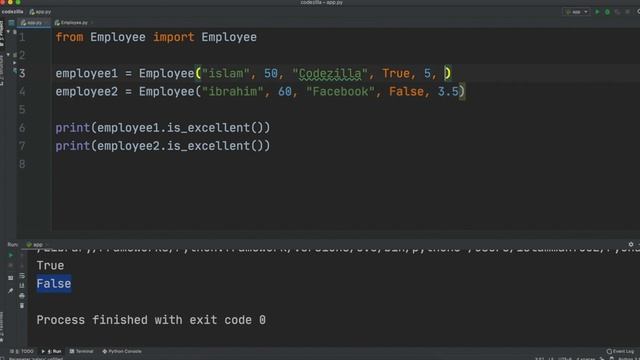Image resolution: width=640 pixels, height=360 pixels.
Task: Open the app run configuration dropdown
Action: pyautogui.click(x=576, y=12)
